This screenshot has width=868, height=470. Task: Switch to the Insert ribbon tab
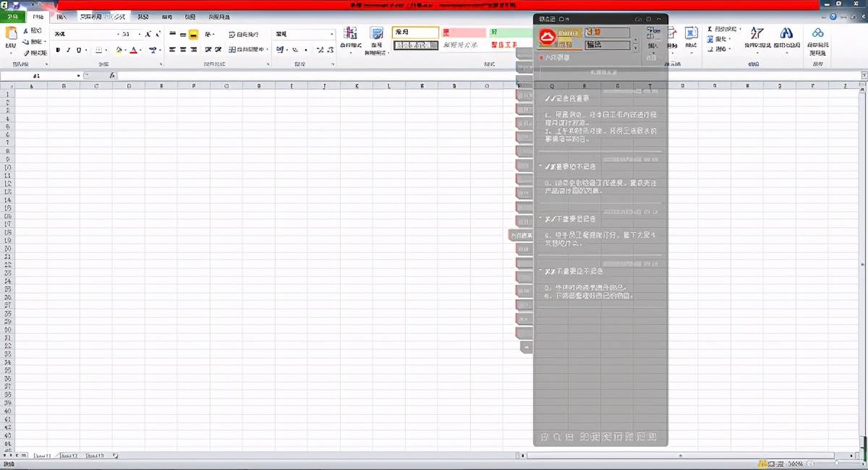[61, 16]
